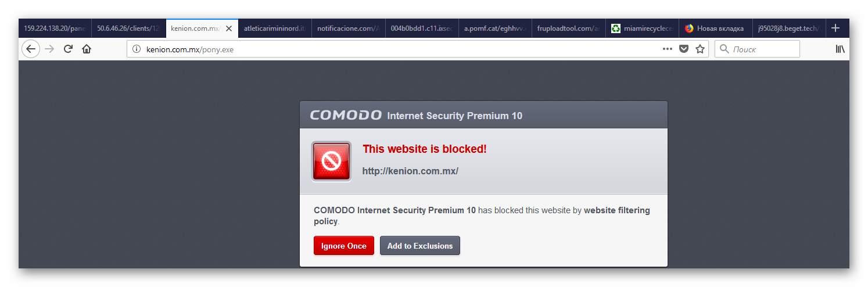Select the Новая вкладка tab
This screenshot has width=868, height=287.
(x=715, y=28)
